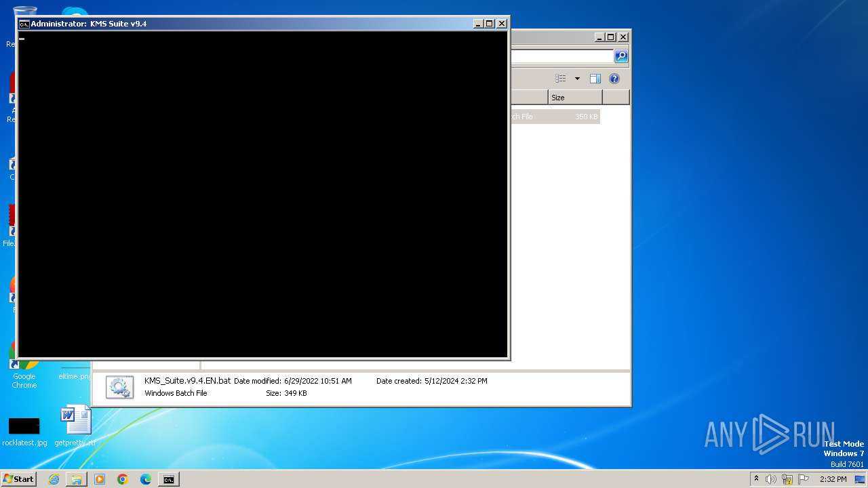Select the rocklatest.jpg desktop file
Image resolution: width=868 pixels, height=488 pixels.
coord(24,432)
